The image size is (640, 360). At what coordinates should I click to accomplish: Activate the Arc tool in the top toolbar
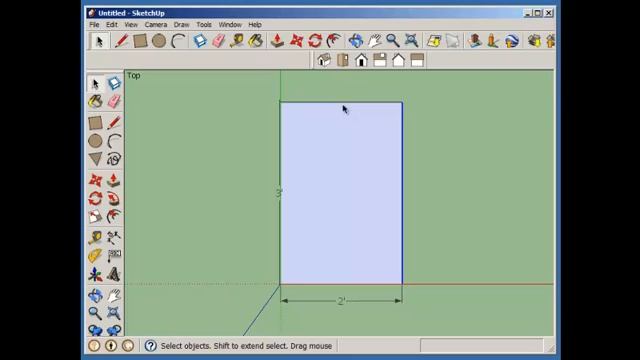coord(178,41)
